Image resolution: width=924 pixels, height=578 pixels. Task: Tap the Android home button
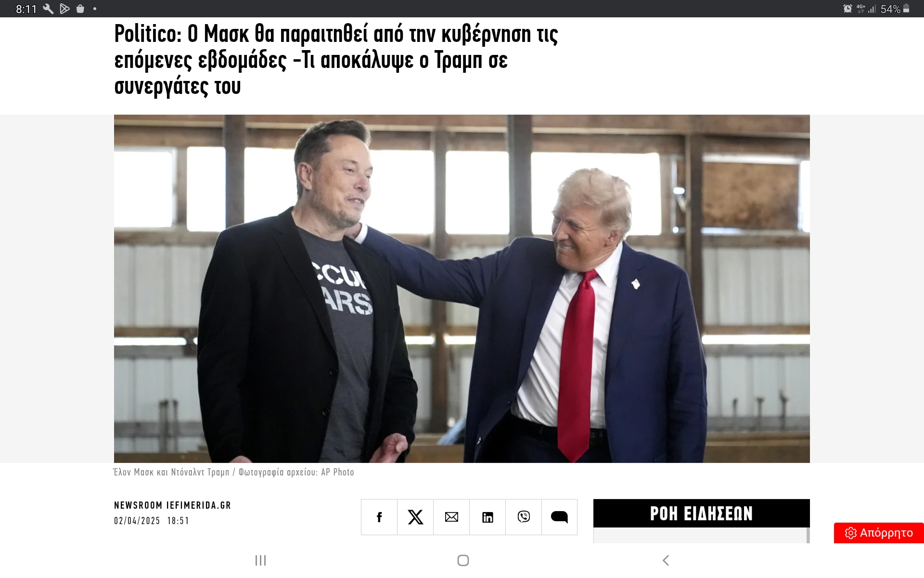tap(463, 560)
